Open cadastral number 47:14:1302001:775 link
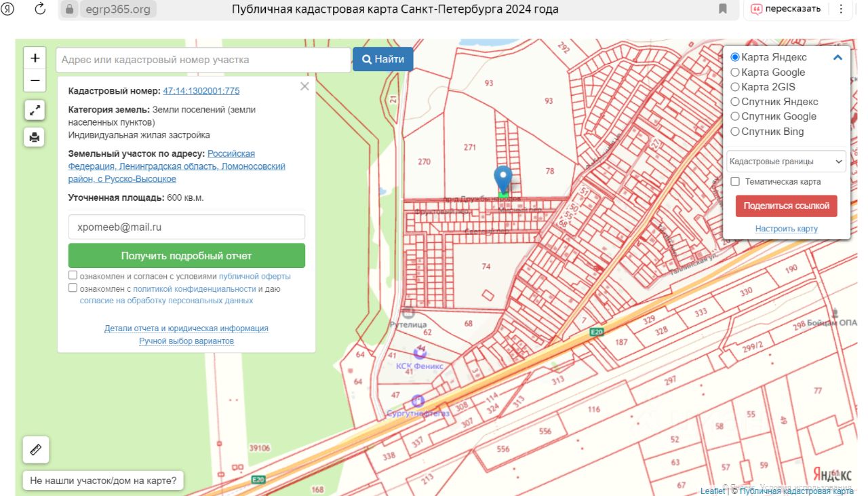Viewport: 868px width, 496px height. 201,91
